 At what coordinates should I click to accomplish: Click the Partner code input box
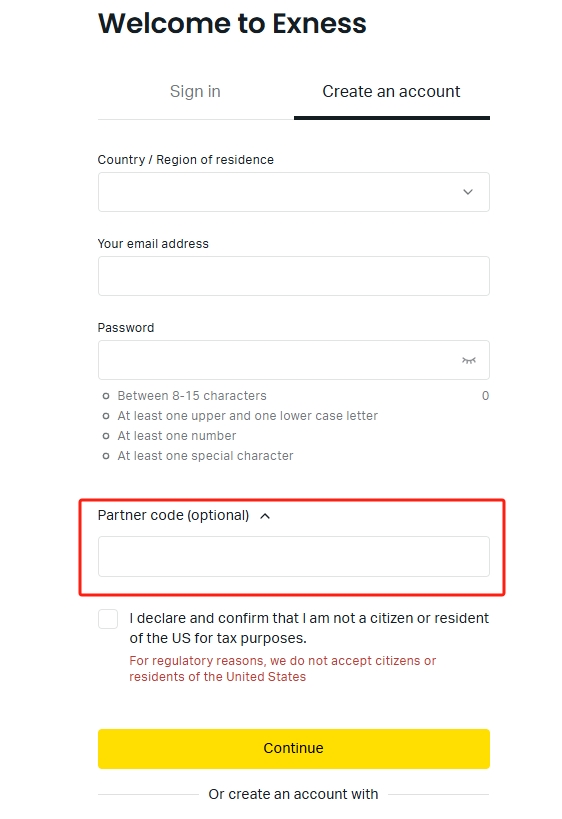coord(294,556)
